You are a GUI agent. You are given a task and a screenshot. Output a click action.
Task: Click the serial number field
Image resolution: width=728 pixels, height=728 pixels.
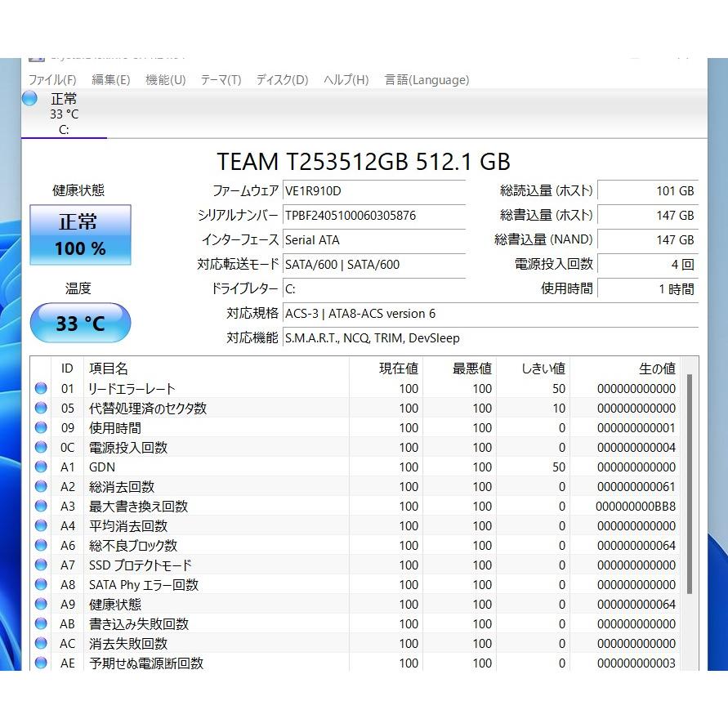(373, 216)
